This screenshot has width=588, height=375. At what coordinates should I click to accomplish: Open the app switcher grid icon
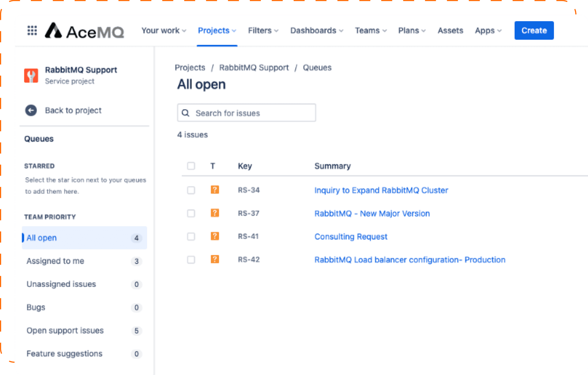pos(32,31)
